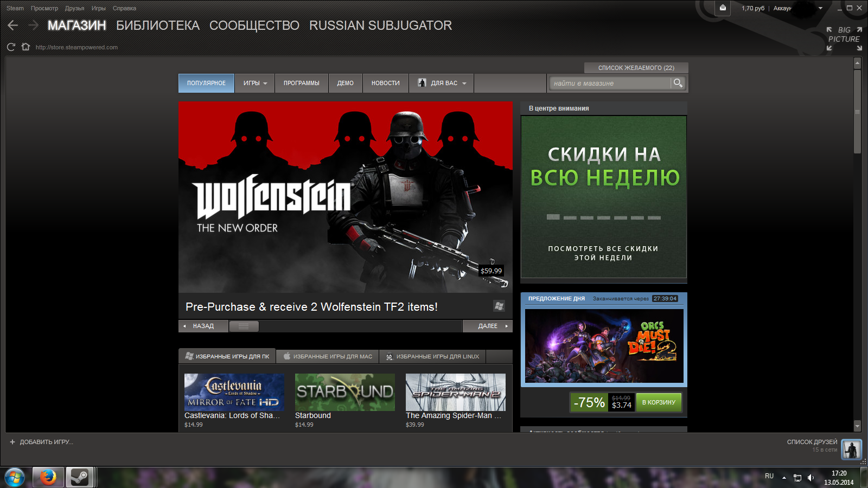The image size is (868, 488).
Task: Show hidden tray icons arrow
Action: (x=784, y=478)
